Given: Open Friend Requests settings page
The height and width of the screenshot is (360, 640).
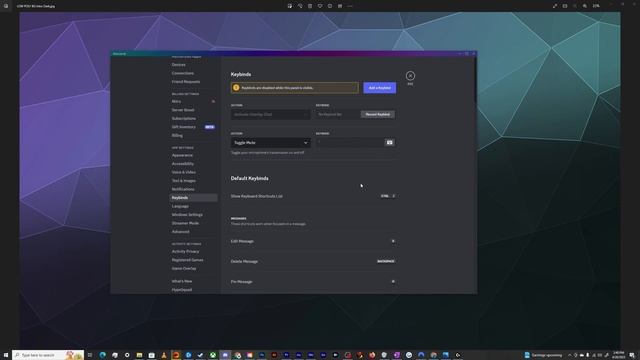Looking at the screenshot, I should (x=186, y=82).
